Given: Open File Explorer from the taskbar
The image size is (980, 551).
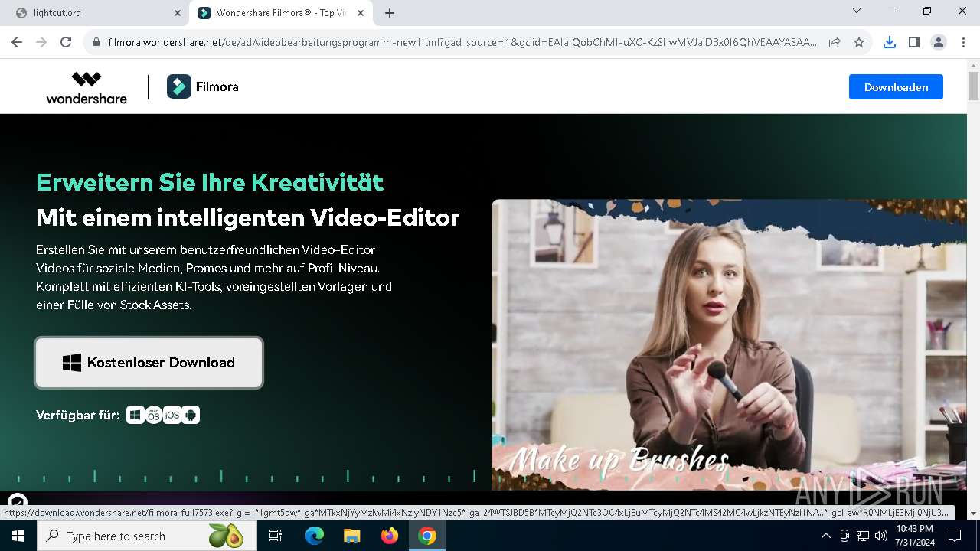Looking at the screenshot, I should pos(352,536).
